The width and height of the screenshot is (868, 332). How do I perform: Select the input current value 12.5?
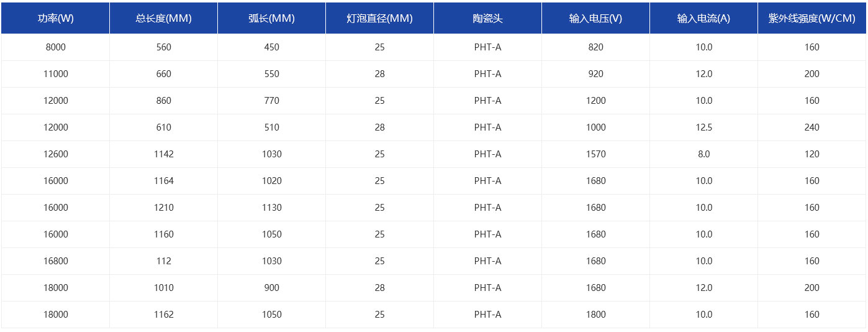point(703,127)
